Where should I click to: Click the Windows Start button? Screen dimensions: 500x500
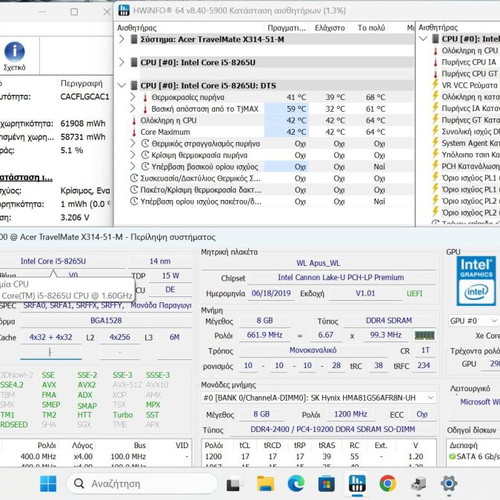coord(48,484)
